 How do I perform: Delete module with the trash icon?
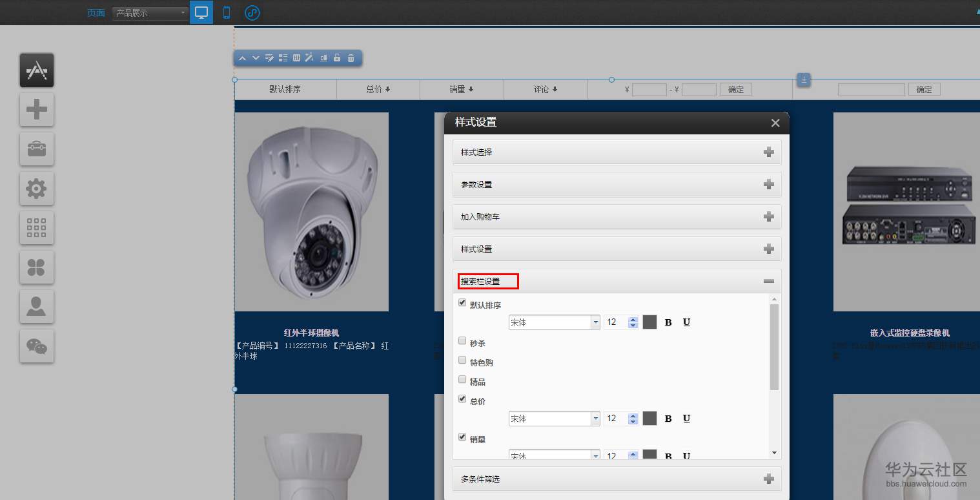click(x=351, y=58)
